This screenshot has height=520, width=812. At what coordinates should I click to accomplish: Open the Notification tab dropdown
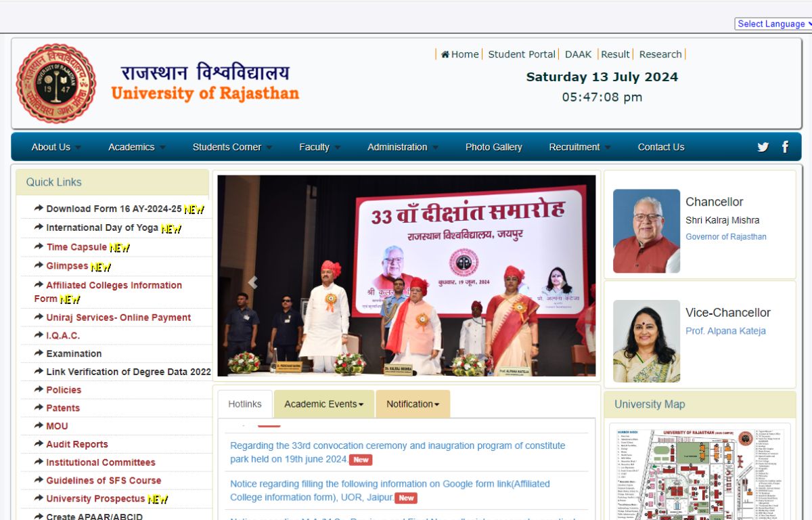point(413,404)
